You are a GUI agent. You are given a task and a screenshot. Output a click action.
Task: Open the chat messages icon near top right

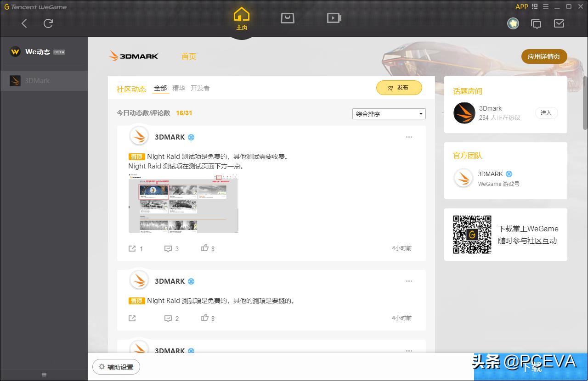pos(536,23)
